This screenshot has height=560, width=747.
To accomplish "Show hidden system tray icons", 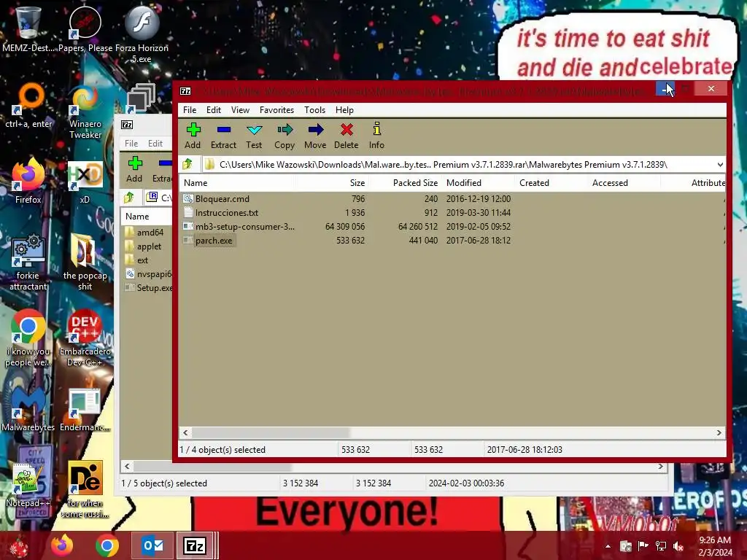I will click(608, 546).
